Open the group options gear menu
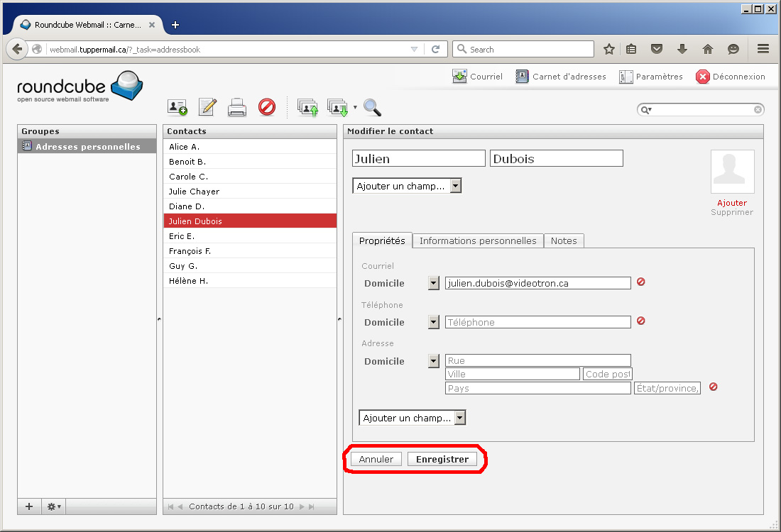The image size is (781, 532). pos(54,506)
